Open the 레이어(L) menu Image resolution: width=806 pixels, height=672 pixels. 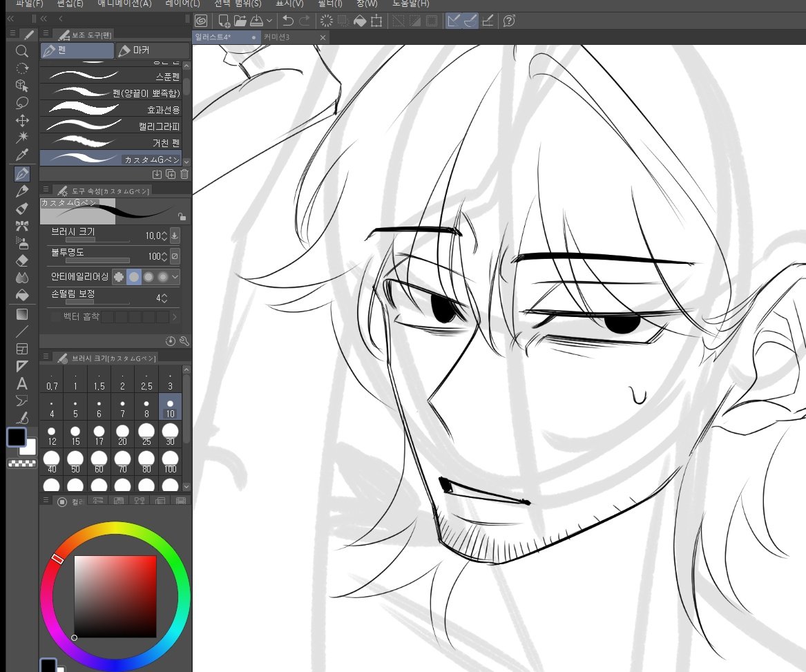(182, 3)
